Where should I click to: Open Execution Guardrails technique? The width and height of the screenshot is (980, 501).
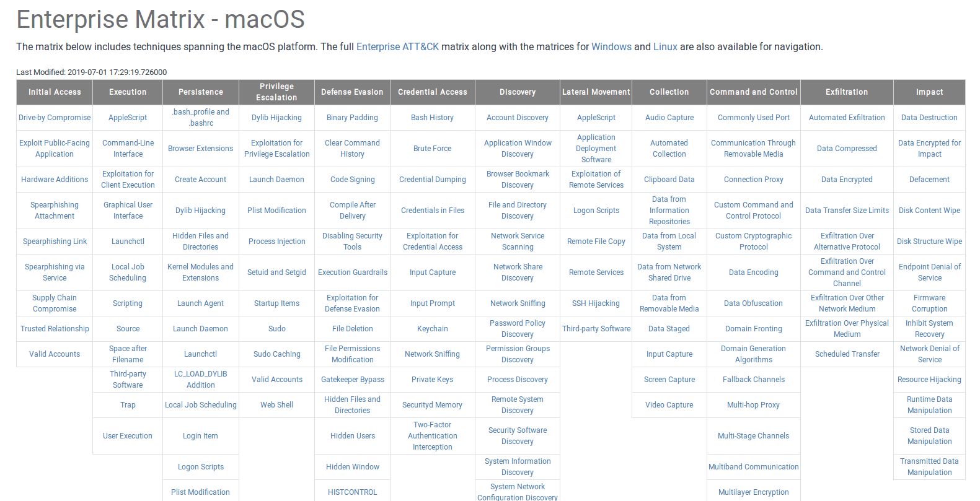point(352,272)
